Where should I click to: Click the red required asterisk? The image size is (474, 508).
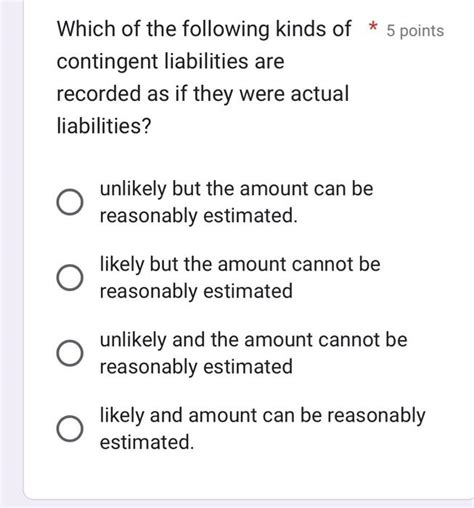(x=373, y=27)
